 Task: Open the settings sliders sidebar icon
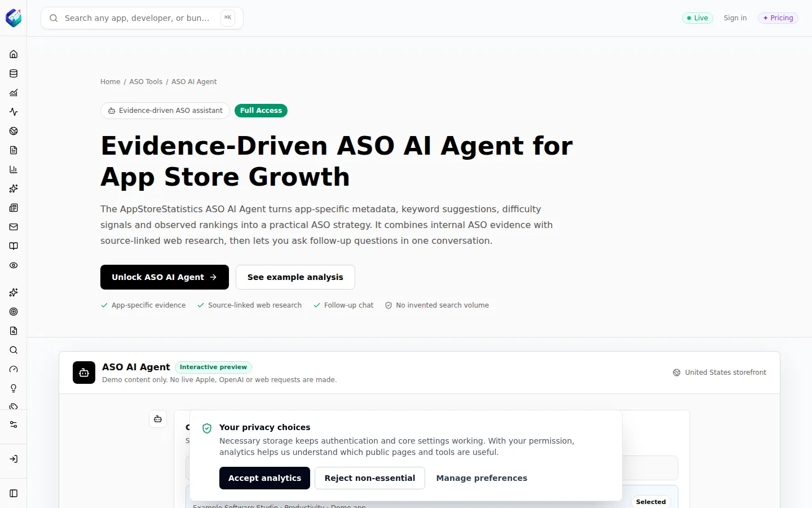(14, 424)
